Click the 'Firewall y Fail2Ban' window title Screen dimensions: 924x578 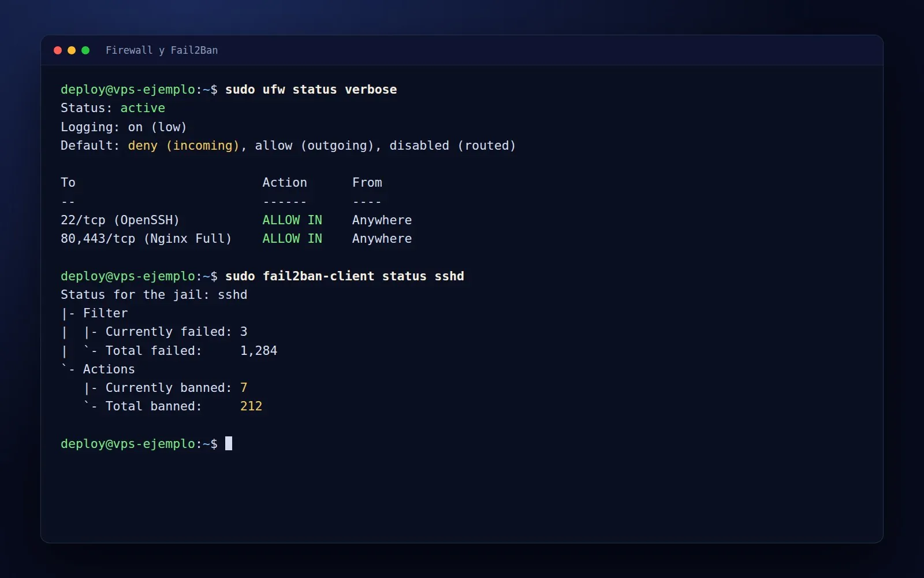162,50
